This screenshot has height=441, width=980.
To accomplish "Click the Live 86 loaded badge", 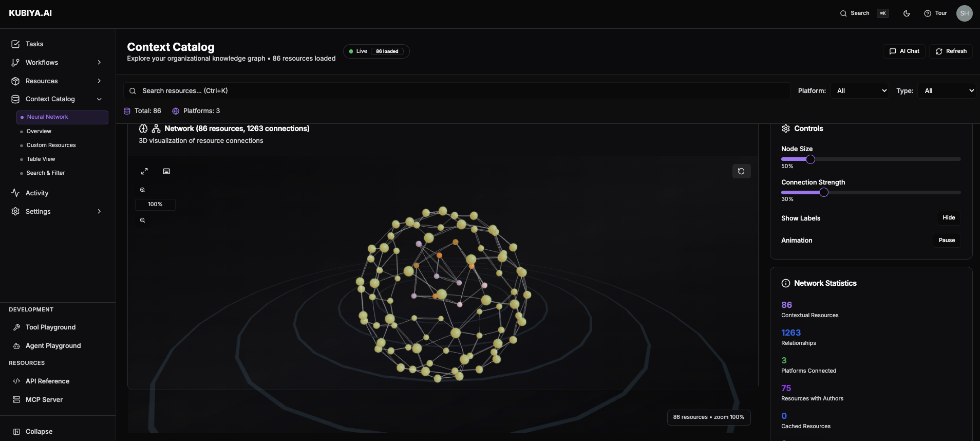I will coord(376,51).
